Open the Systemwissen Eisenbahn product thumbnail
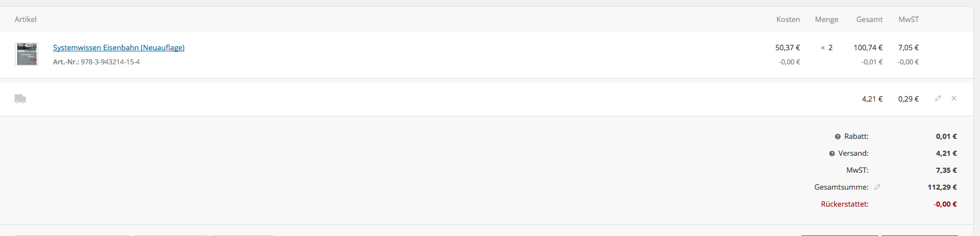The height and width of the screenshot is (236, 980). [27, 54]
